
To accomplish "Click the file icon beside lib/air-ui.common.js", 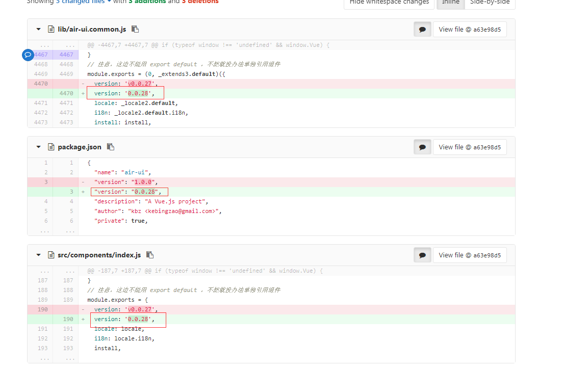I will click(x=52, y=29).
